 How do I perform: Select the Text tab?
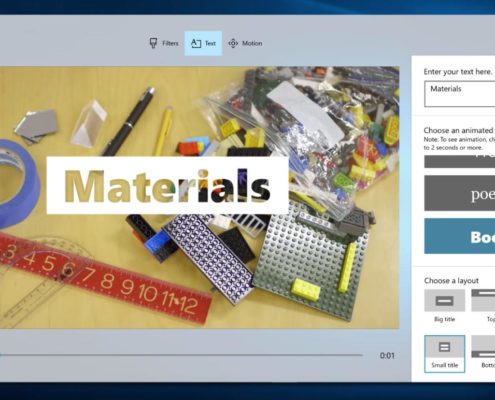[x=203, y=43]
